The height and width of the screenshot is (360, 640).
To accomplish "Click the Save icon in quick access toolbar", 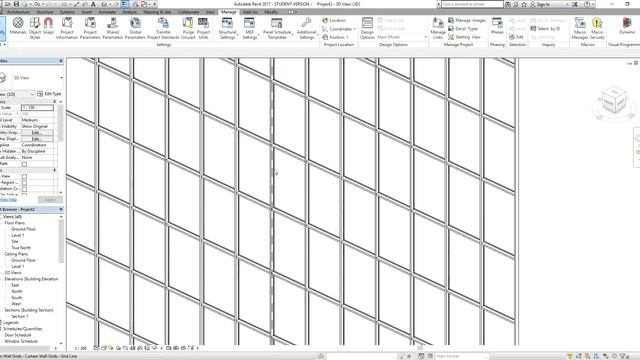I will pos(16,4).
